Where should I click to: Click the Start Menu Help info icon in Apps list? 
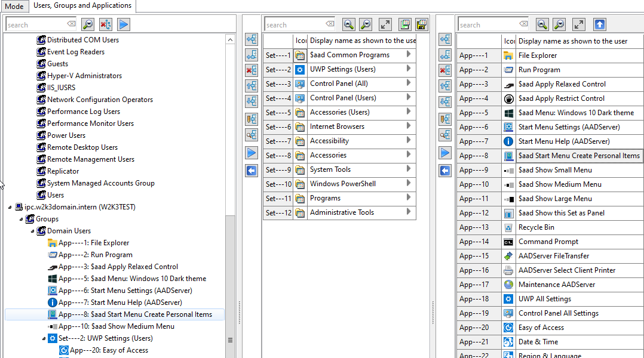(x=508, y=141)
